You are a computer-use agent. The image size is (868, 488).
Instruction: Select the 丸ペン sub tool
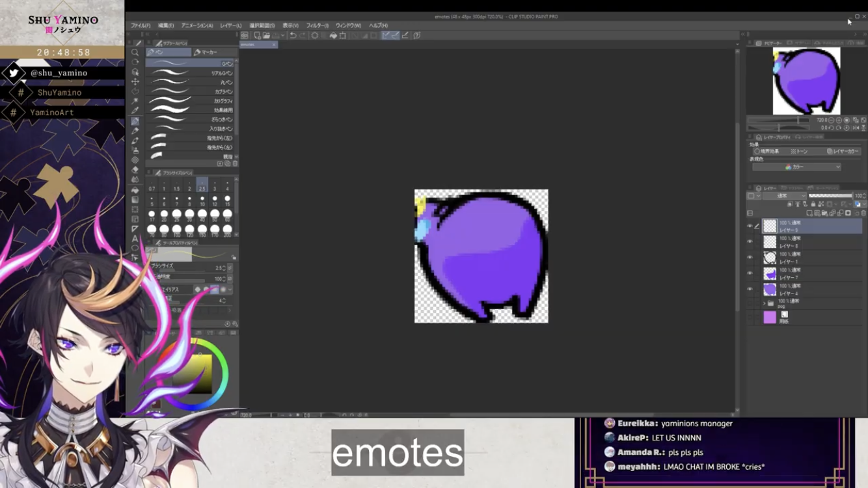pyautogui.click(x=189, y=83)
